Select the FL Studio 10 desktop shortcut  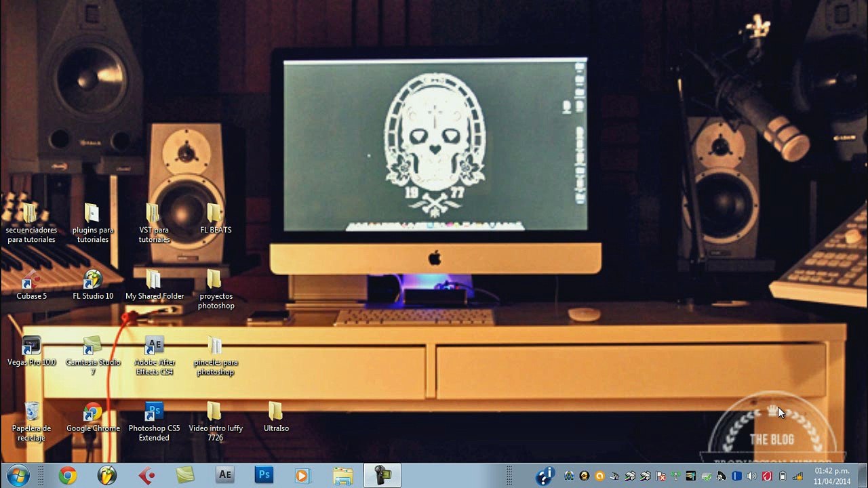tap(93, 285)
